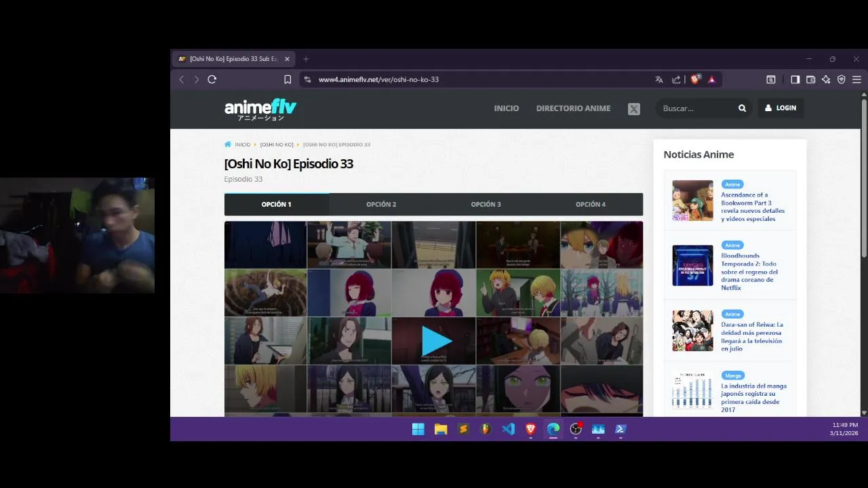Open the Bloodhounds Temporada 2 news article
Image resolution: width=868 pixels, height=488 pixels.
pyautogui.click(x=749, y=272)
